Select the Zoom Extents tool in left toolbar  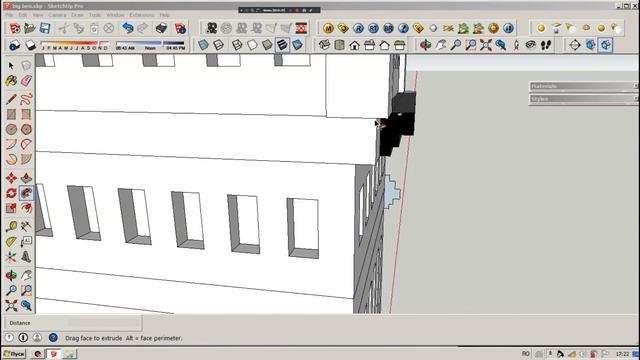[x=11, y=305]
